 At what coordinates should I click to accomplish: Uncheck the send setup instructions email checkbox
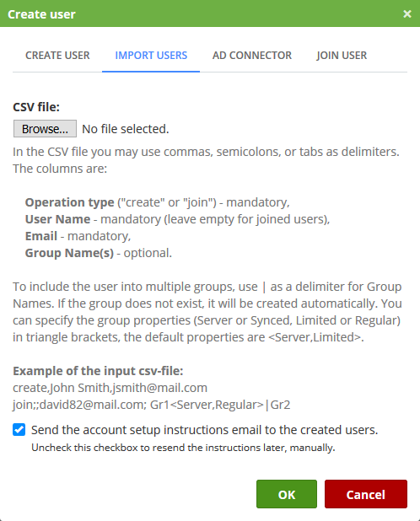point(19,430)
